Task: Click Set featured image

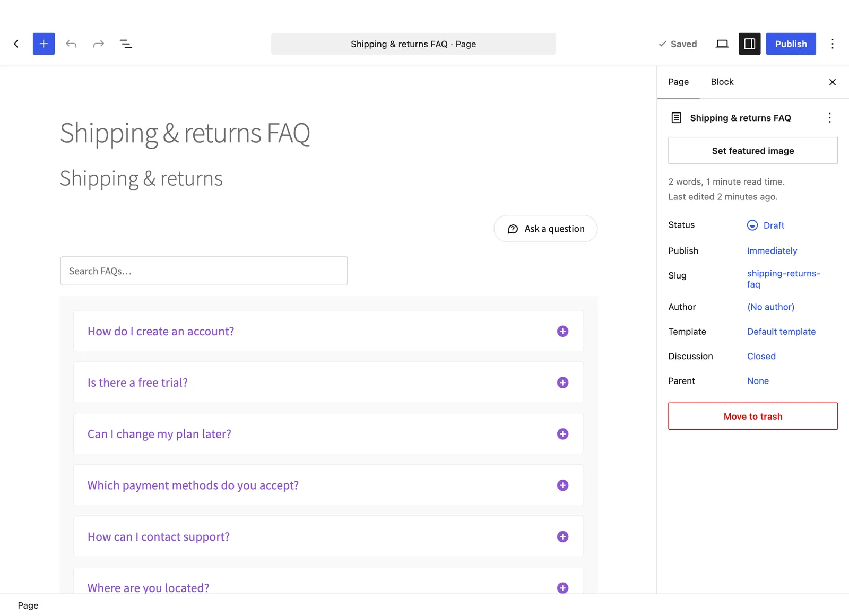Action: coord(752,151)
